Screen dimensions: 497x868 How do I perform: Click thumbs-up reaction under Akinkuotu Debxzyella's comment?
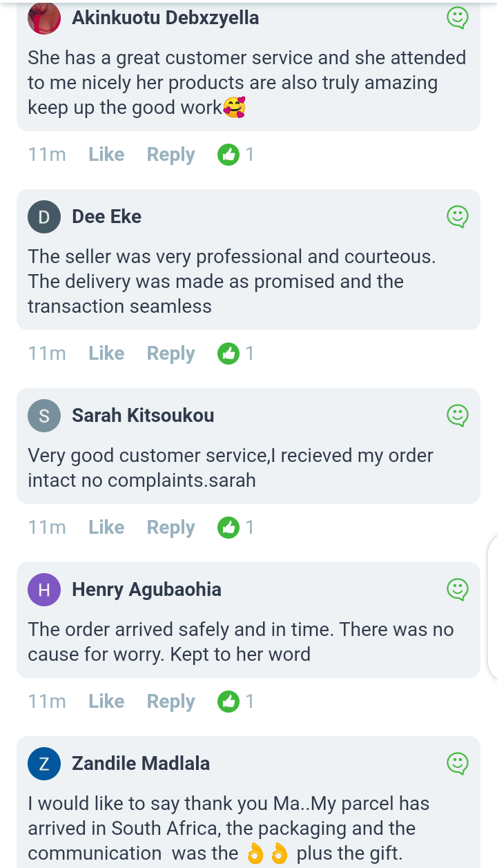coord(228,155)
